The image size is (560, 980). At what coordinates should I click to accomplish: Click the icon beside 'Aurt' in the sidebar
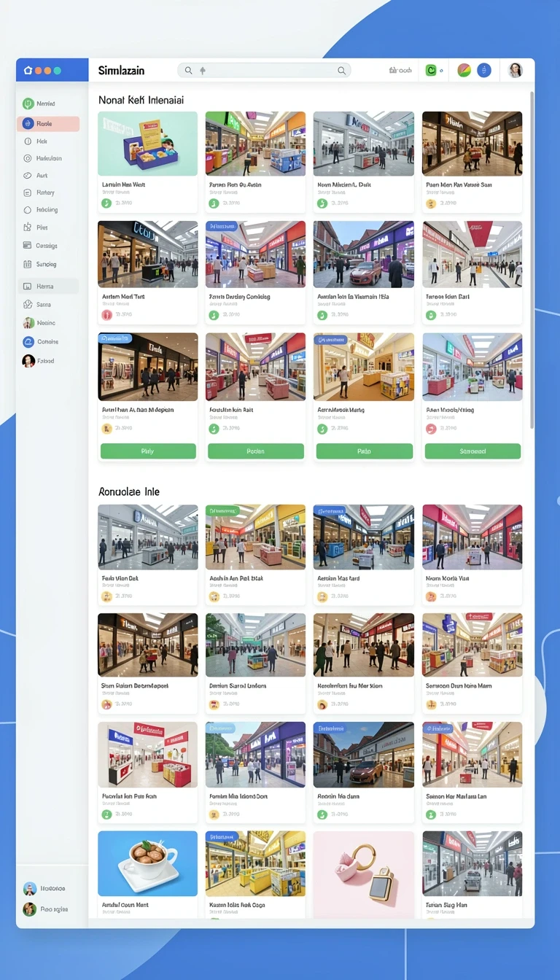(28, 176)
